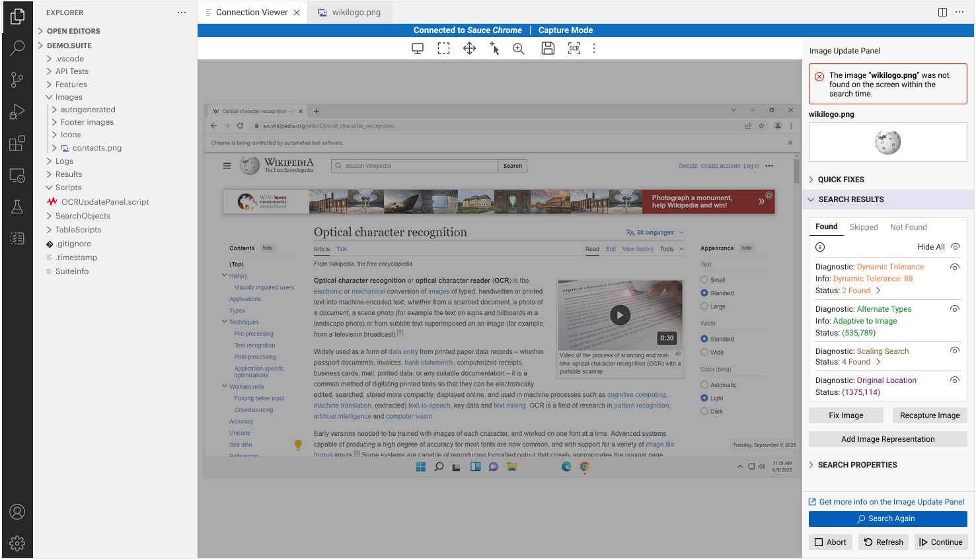Viewport: 976px width, 560px height.
Task: Open OCRUpdatePanel.script in the explorer
Action: [105, 202]
